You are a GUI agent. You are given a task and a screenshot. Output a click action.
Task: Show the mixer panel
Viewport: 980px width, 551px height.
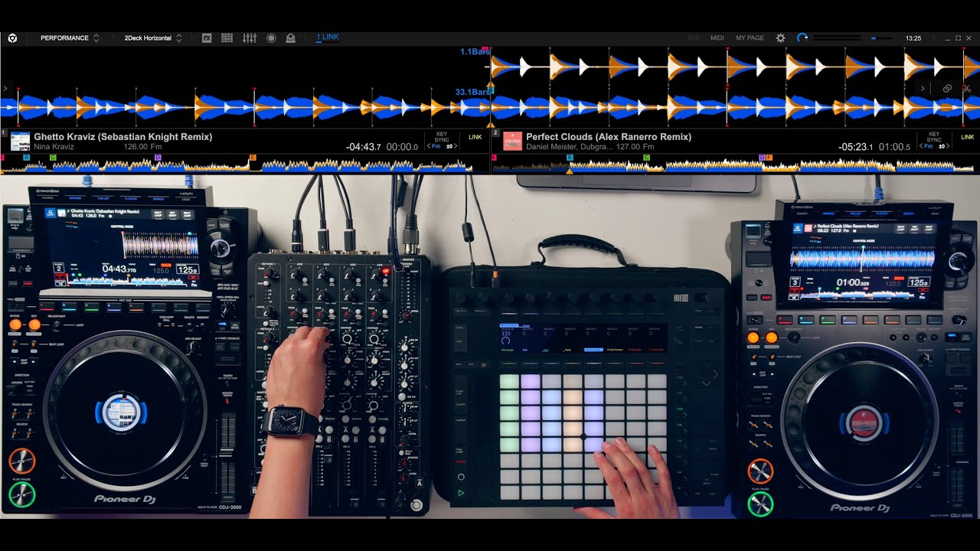(x=250, y=37)
